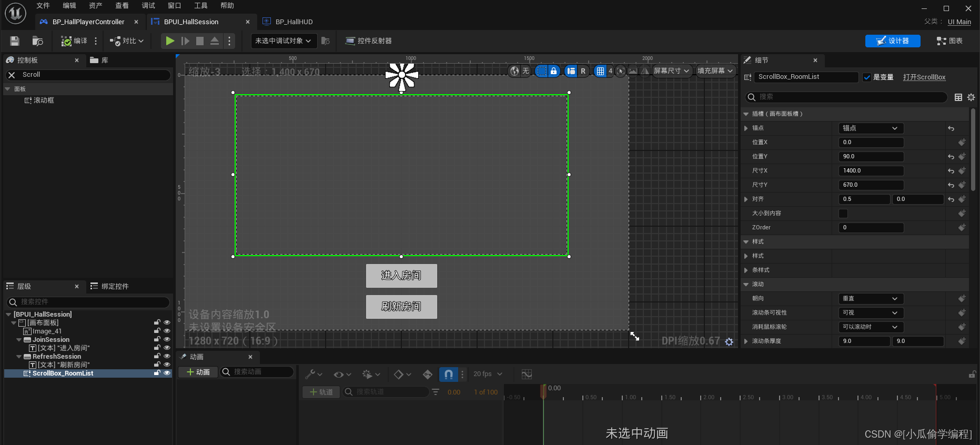Image resolution: width=980 pixels, height=445 pixels.
Task: Click the eject button in play toolbar
Action: [215, 41]
